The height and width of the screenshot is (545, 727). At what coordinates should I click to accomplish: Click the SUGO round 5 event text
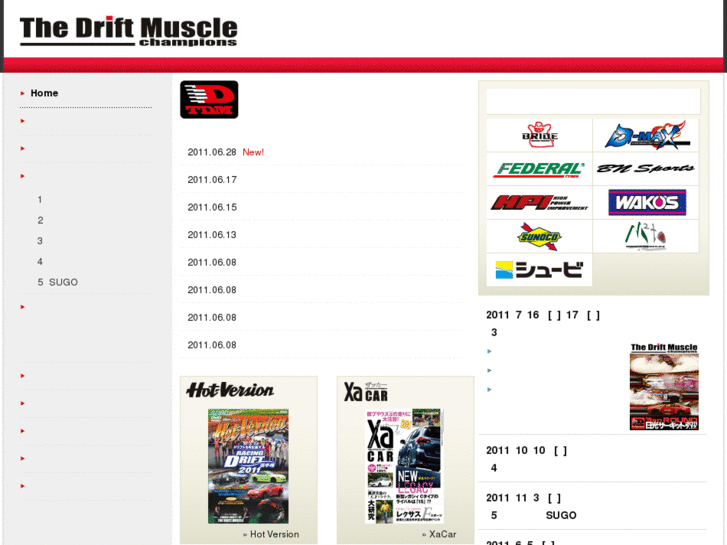click(534, 515)
